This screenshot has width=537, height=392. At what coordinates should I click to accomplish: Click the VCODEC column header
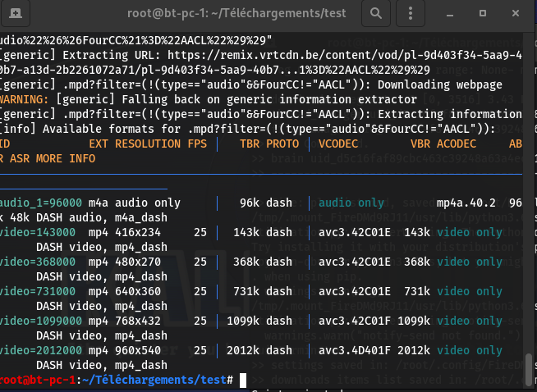[x=338, y=144]
